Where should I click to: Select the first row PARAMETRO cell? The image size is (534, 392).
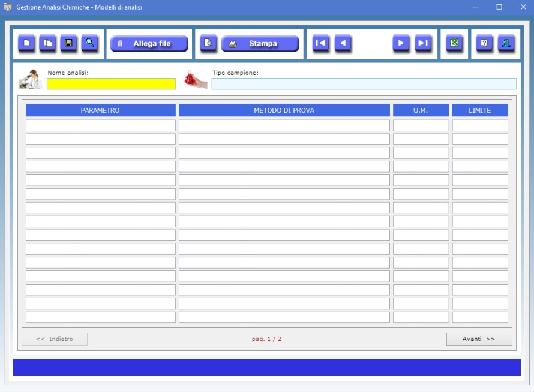tap(101, 125)
